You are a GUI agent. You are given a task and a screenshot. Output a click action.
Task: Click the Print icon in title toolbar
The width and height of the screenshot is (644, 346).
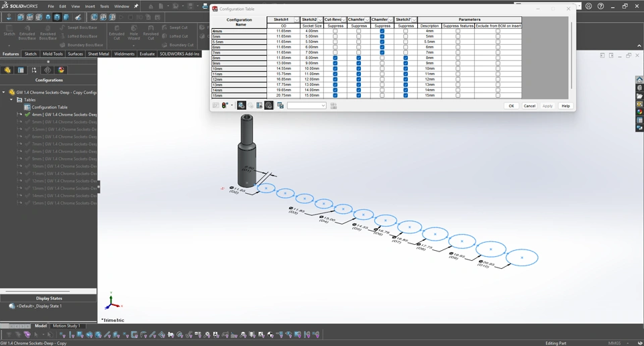(x=205, y=6)
